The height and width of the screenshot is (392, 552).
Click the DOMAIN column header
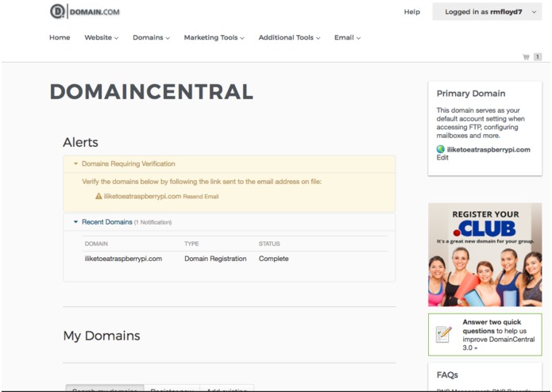[96, 244]
